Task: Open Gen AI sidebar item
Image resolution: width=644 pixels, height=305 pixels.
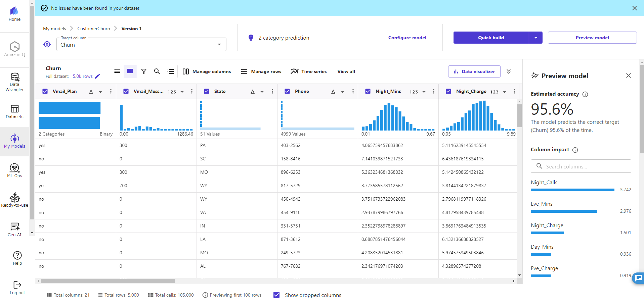Action: coord(14,229)
